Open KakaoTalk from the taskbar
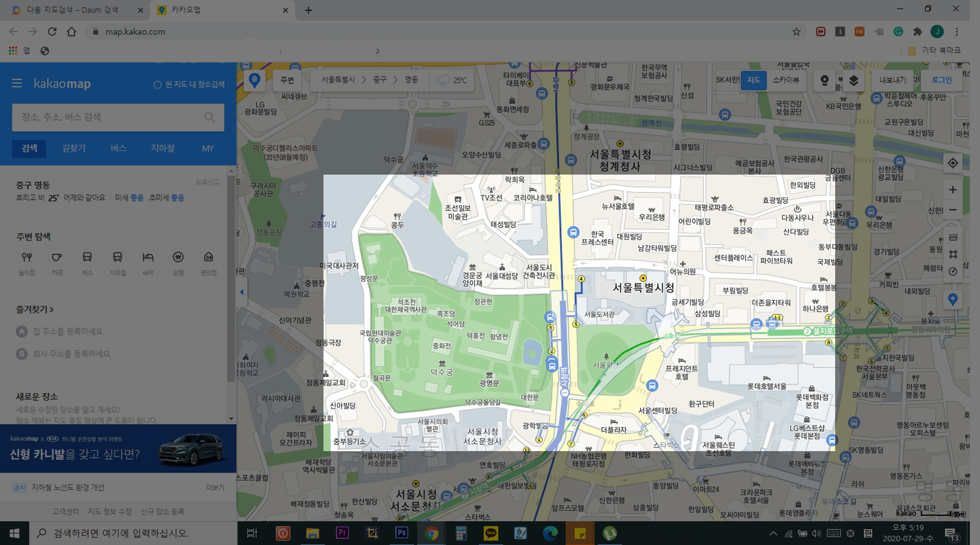The width and height of the screenshot is (980, 545). click(491, 533)
